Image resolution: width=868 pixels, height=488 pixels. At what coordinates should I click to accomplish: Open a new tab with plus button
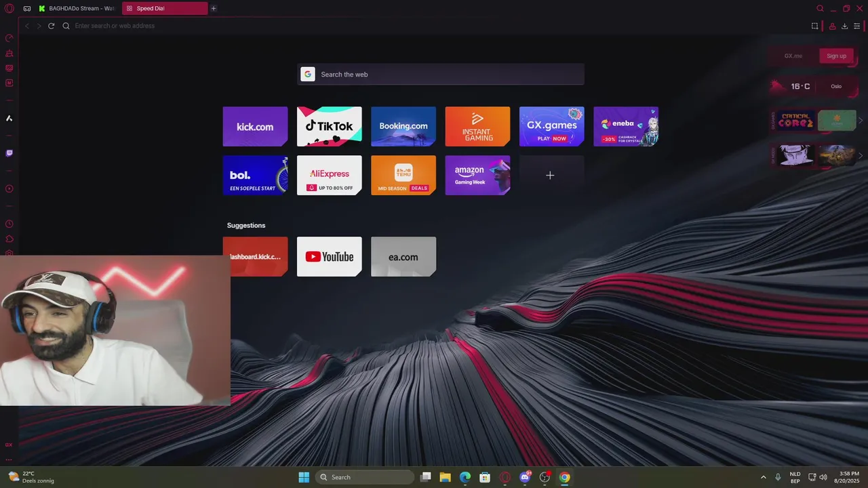coord(214,8)
